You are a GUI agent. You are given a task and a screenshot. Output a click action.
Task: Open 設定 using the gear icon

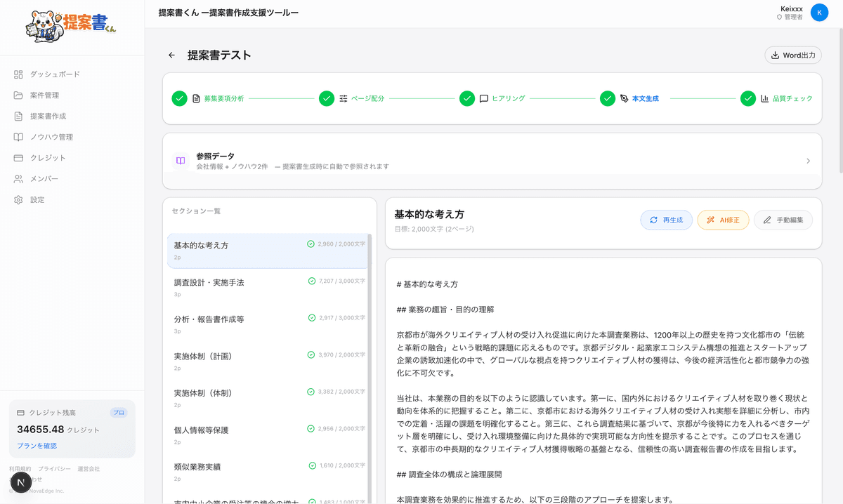point(19,199)
